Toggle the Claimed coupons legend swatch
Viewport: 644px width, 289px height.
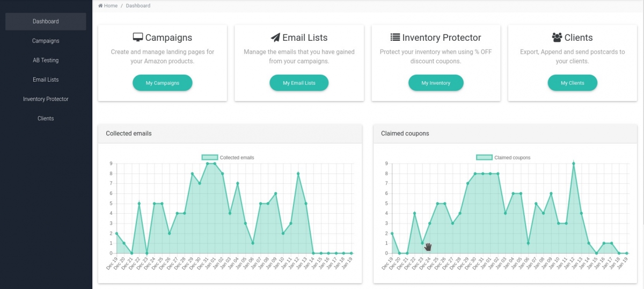coord(484,157)
